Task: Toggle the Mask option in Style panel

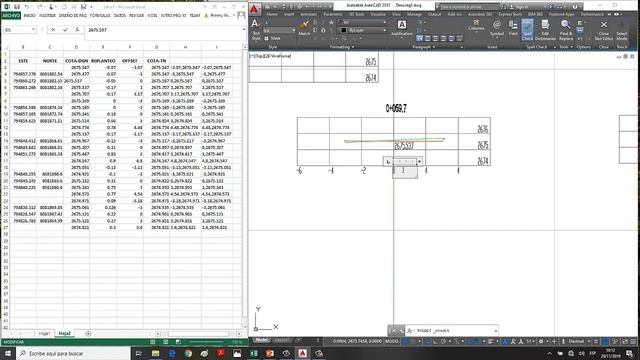Action: (x=273, y=38)
